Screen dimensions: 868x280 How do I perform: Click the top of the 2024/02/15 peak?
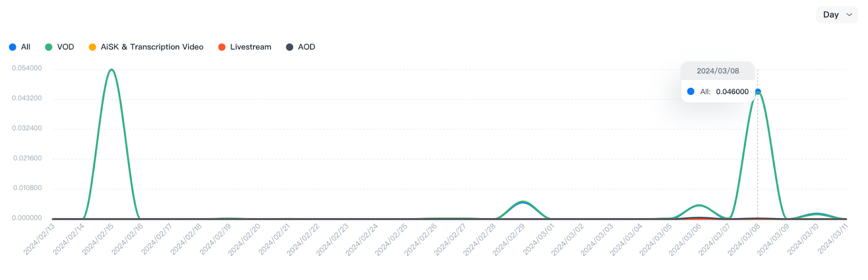pos(111,69)
